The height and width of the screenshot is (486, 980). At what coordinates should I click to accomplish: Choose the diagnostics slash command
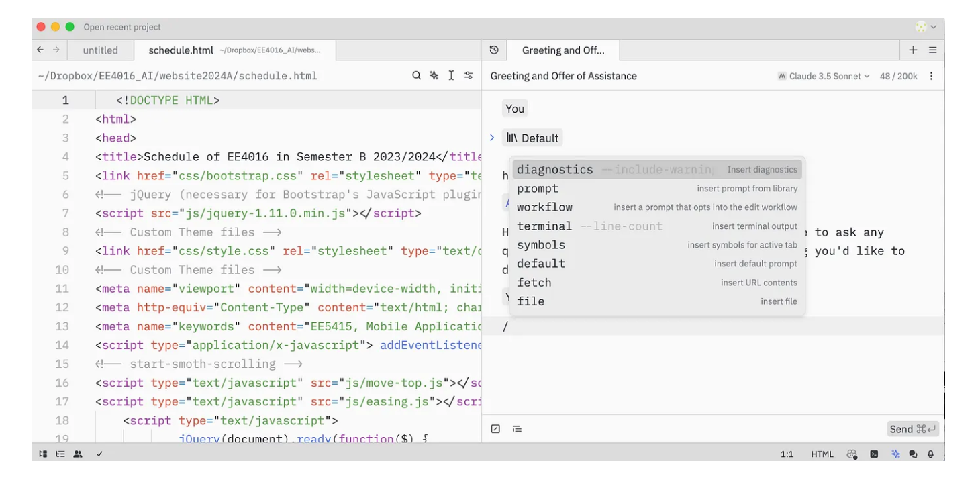pos(657,170)
